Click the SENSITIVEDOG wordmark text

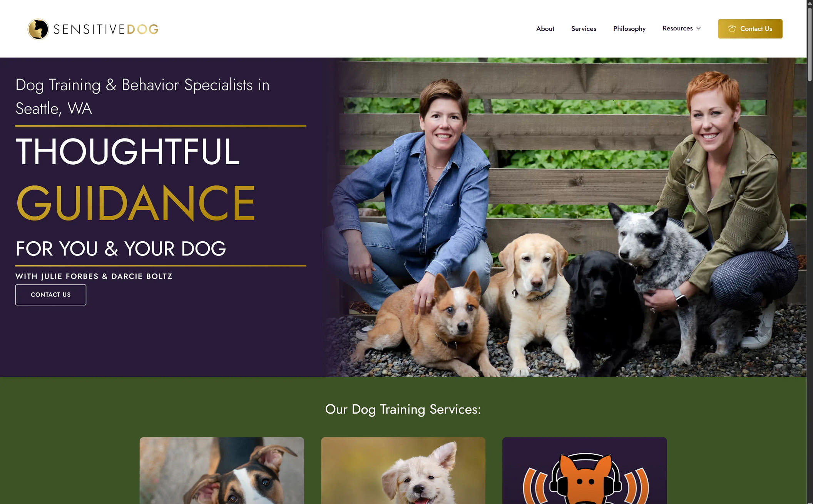[106, 29]
